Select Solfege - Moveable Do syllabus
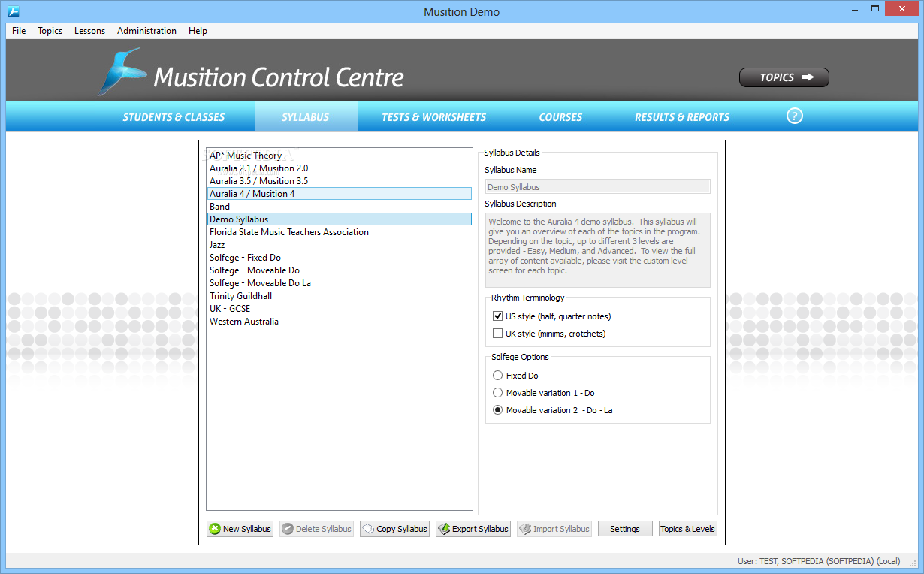This screenshot has height=574, width=924. click(340, 270)
